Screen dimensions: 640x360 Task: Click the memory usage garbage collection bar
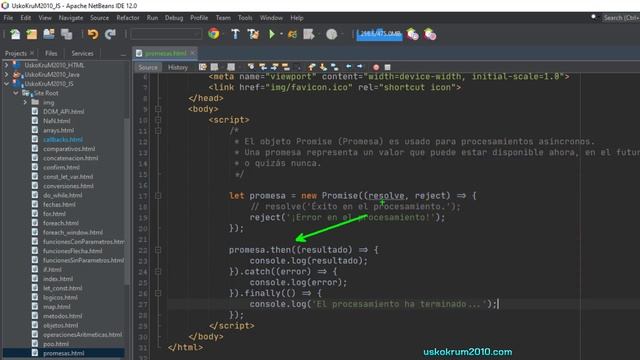click(379, 34)
